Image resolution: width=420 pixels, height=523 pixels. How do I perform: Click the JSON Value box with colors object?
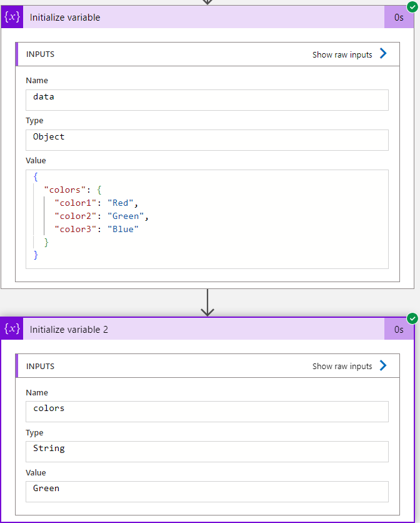tap(207, 219)
